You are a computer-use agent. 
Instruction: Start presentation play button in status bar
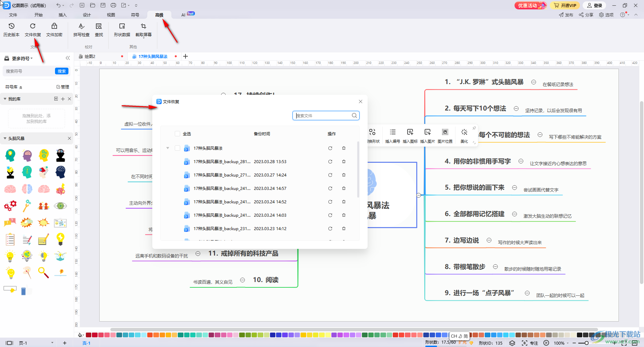(546, 343)
